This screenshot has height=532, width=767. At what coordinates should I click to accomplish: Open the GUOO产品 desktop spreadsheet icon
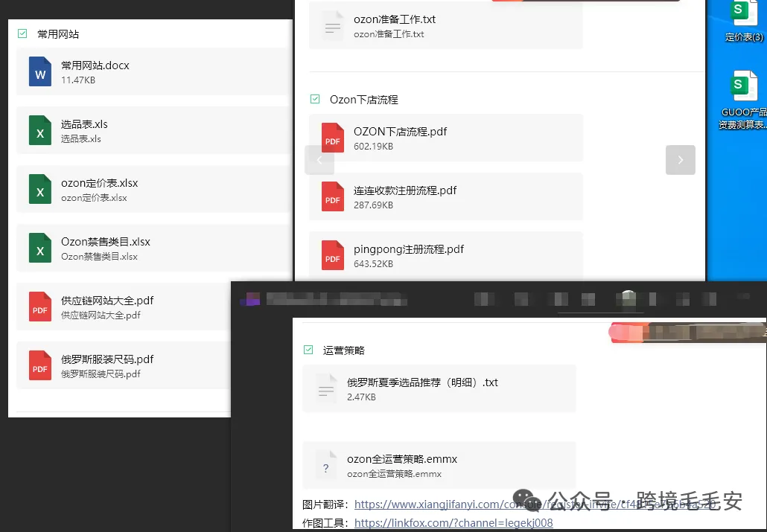coord(743,86)
